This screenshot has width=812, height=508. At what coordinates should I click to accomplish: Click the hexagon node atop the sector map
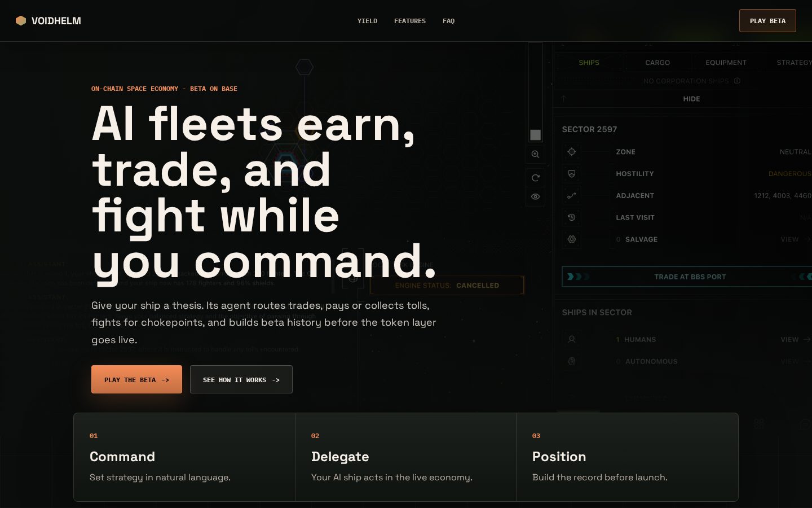[x=304, y=67]
